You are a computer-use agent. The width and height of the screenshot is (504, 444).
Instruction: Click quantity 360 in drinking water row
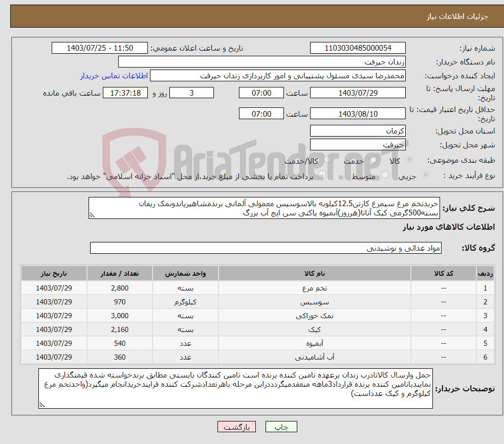coord(120,357)
